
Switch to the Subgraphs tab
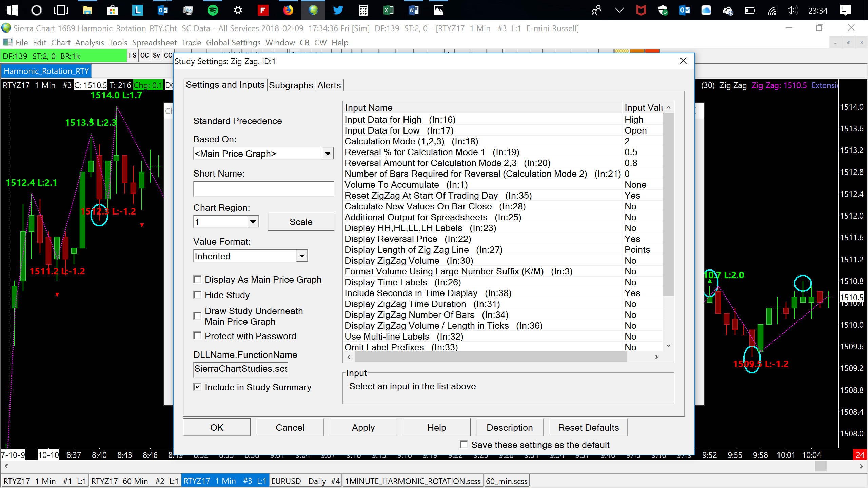[291, 85]
